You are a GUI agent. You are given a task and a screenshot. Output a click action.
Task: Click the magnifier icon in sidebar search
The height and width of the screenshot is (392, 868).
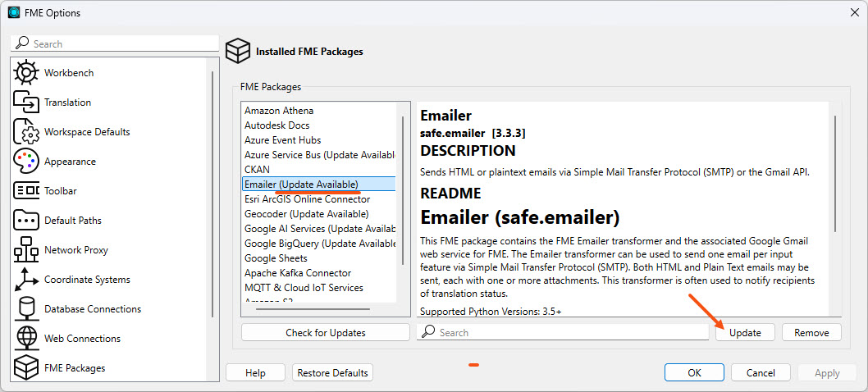[x=22, y=43]
